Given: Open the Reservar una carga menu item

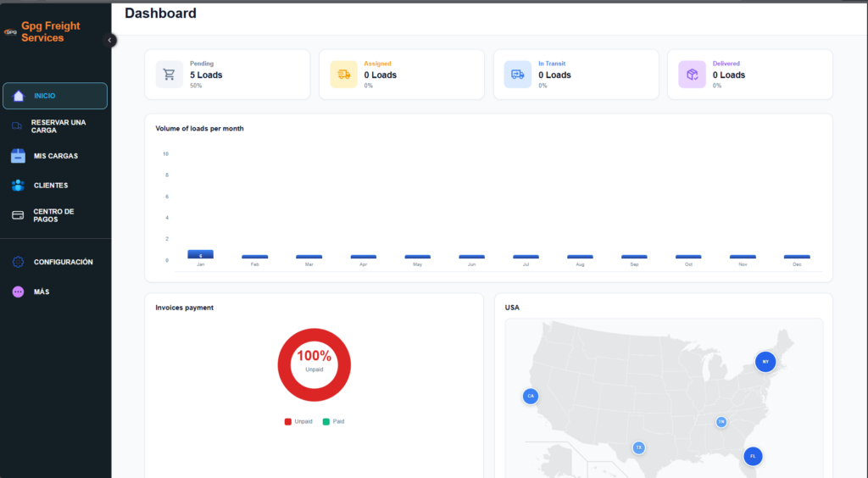Looking at the screenshot, I should point(58,126).
